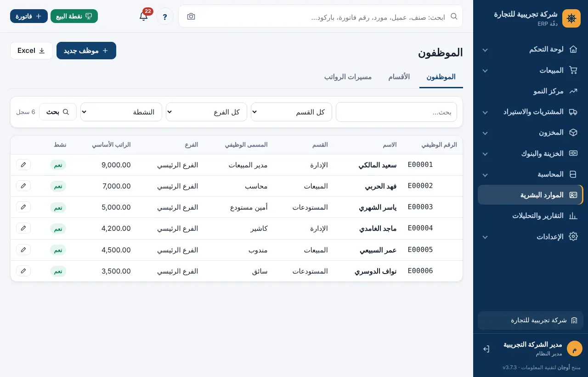The width and height of the screenshot is (588, 377).
Task: Expand the المخزون sidebar menu
Action: click(531, 132)
